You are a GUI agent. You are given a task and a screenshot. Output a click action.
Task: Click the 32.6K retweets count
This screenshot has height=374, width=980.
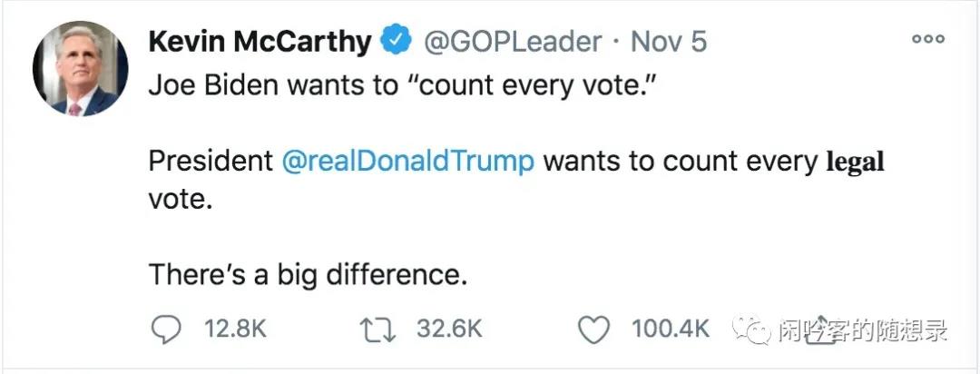(x=449, y=330)
